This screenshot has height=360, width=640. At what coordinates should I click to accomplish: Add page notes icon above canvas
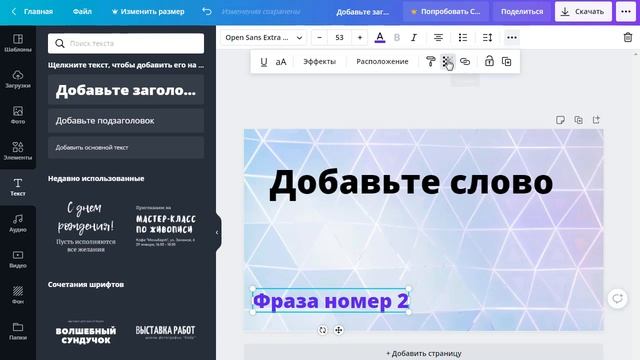click(x=560, y=120)
